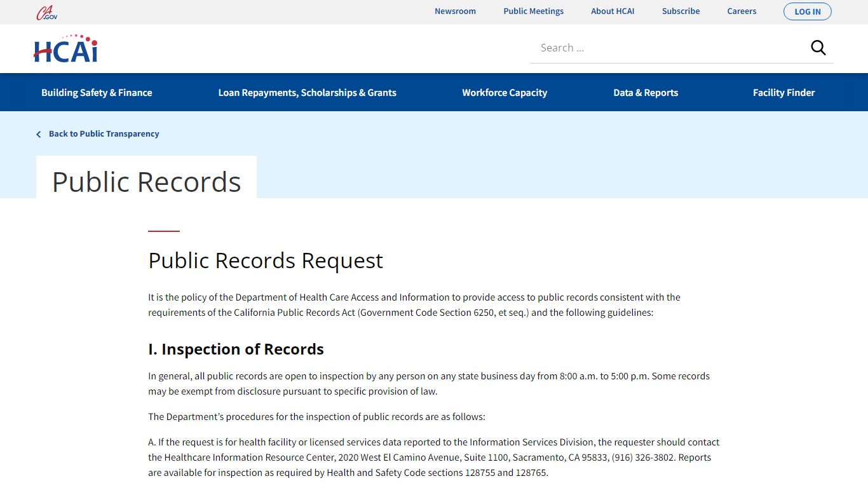This screenshot has height=488, width=868.
Task: Click paragraph starting 'A. If the request'
Action: point(434,457)
